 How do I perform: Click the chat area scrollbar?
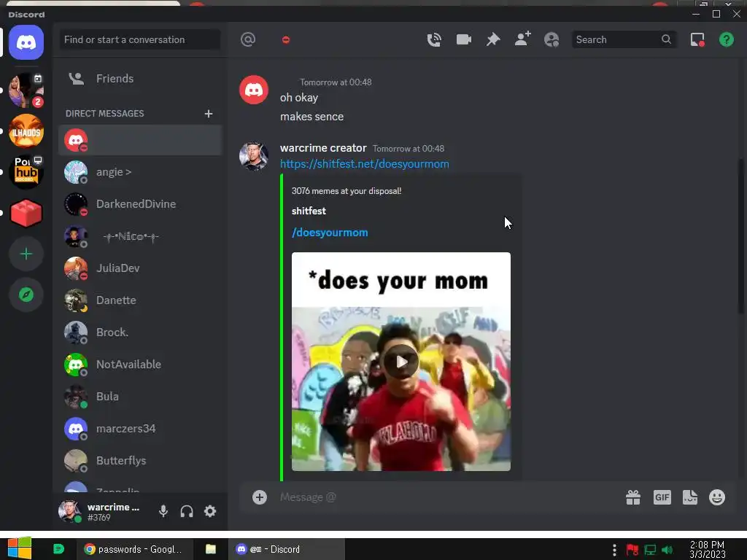(740, 236)
